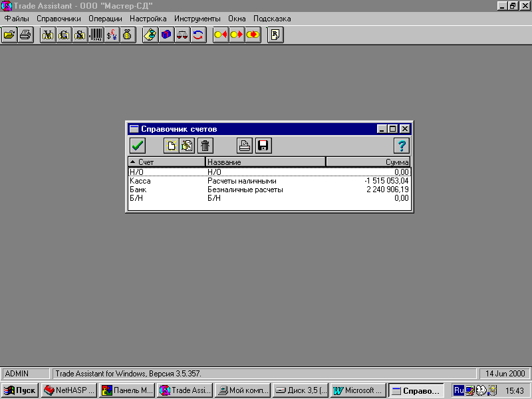Open the Операции menu

point(105,19)
